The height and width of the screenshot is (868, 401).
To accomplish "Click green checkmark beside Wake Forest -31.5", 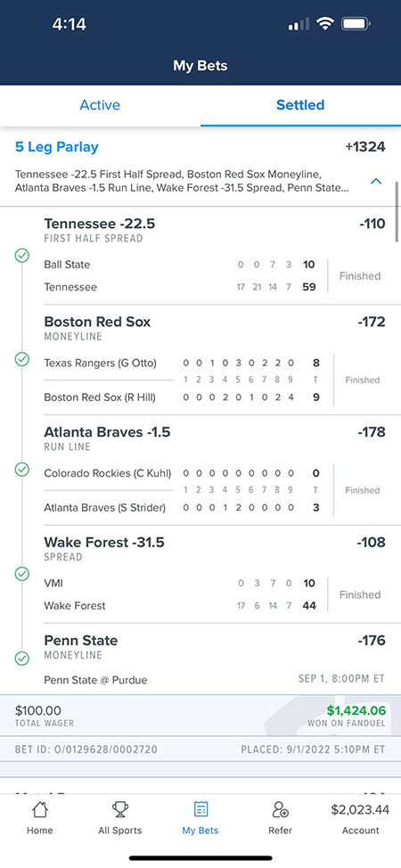I will [21, 574].
